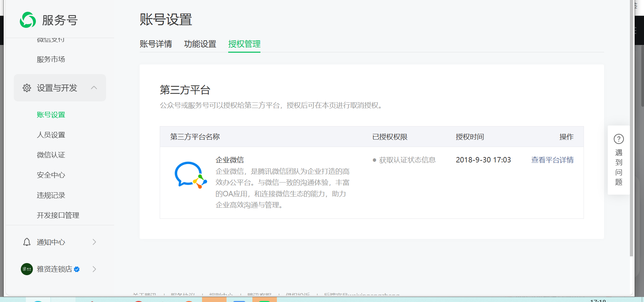Click the 企业微信 platform name

click(x=230, y=160)
